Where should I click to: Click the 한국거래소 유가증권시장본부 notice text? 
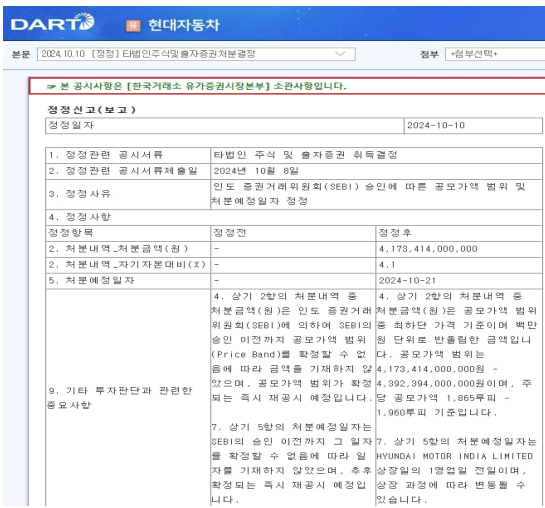pyautogui.click(x=198, y=86)
